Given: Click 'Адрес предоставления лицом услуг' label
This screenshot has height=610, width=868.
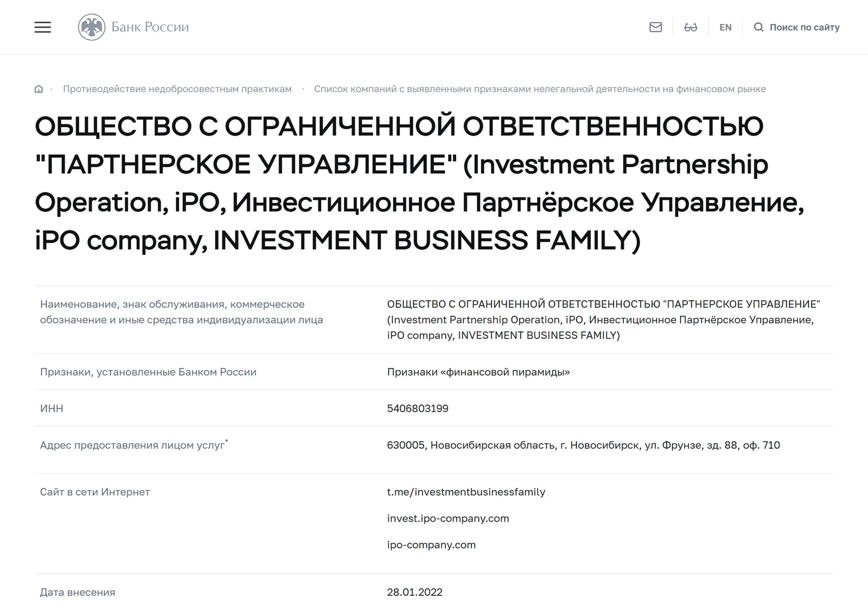Looking at the screenshot, I should [134, 445].
